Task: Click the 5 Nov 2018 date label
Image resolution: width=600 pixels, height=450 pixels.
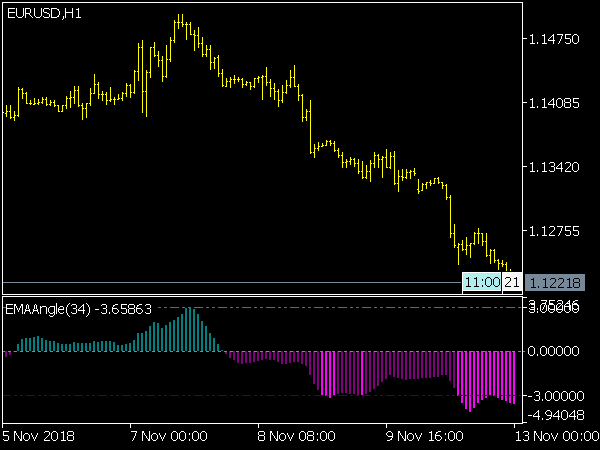Action: coord(38,436)
